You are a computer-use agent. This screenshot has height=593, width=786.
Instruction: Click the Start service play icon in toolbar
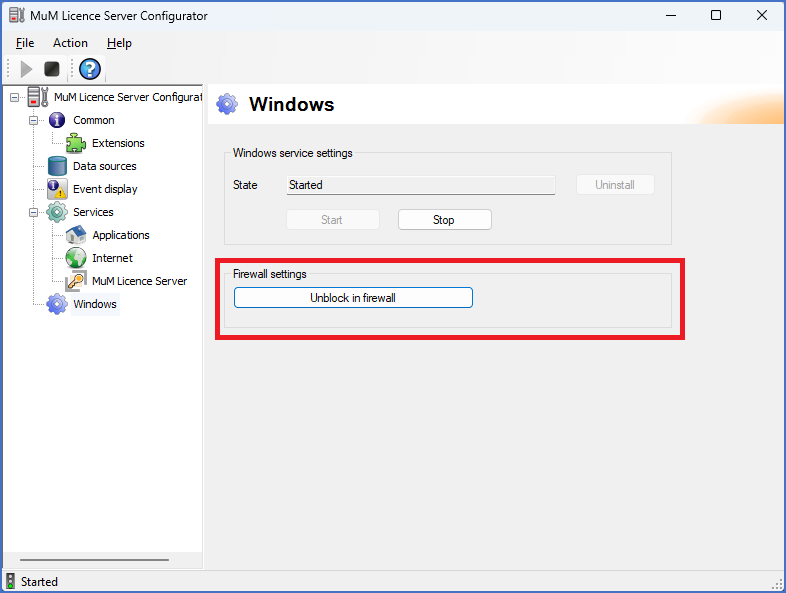click(x=26, y=69)
